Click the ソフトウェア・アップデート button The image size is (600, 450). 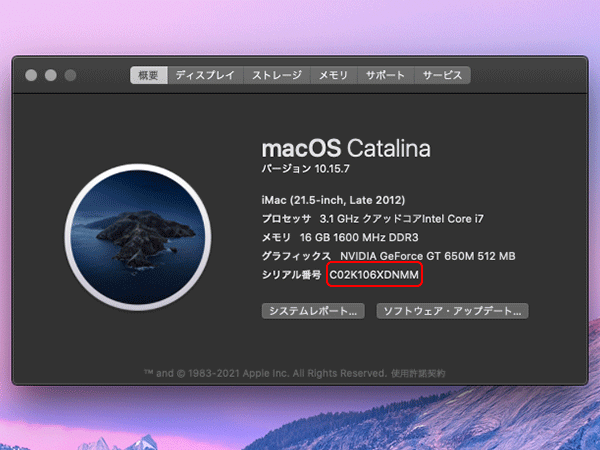click(x=452, y=311)
